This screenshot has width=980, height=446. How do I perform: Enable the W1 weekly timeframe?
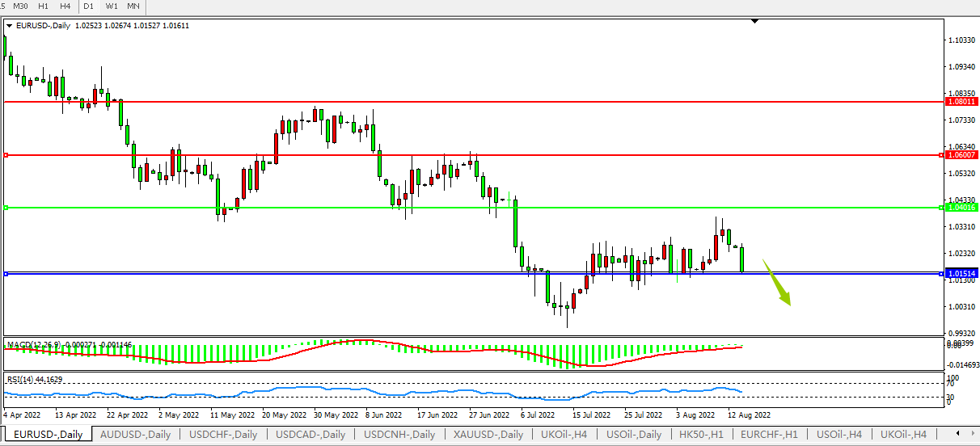[112, 6]
